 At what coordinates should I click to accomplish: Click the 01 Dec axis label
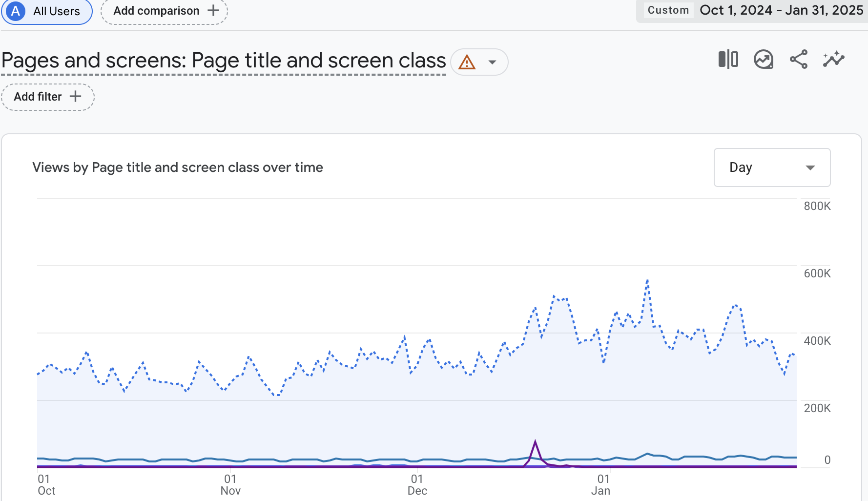[x=417, y=485]
